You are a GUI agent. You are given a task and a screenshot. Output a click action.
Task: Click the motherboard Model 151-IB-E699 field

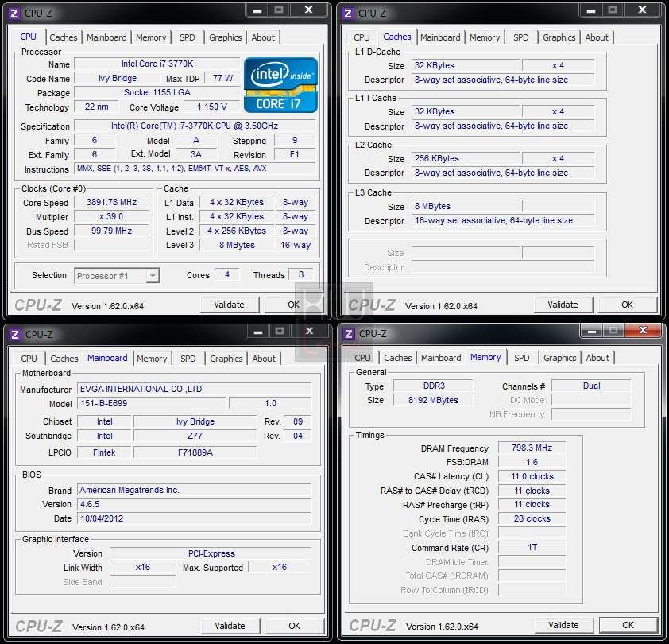click(x=152, y=404)
